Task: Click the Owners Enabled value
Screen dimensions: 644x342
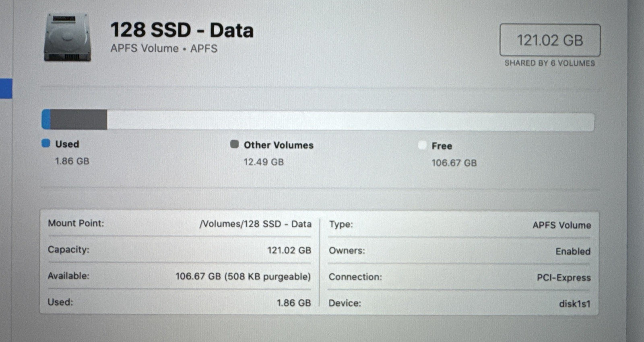Action: pos(573,251)
